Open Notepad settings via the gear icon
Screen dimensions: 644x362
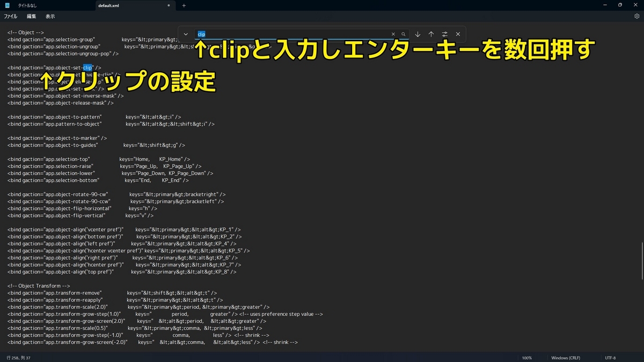pyautogui.click(x=636, y=16)
